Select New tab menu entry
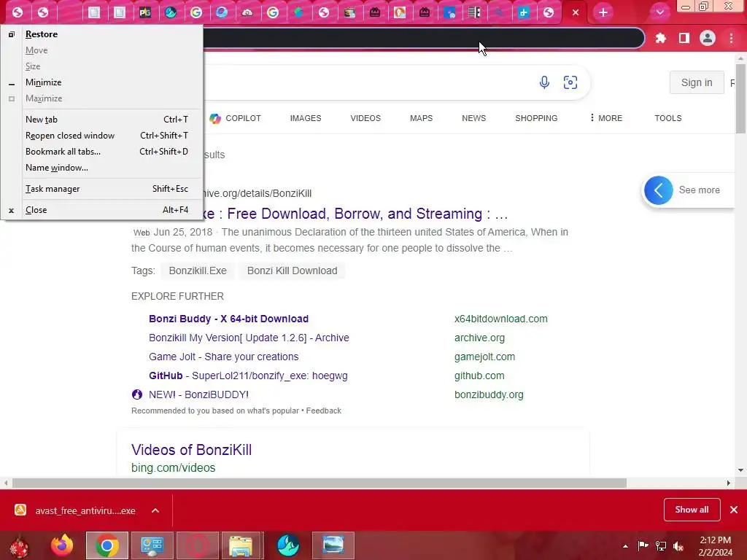Viewport: 747px width, 560px height. click(x=102, y=120)
